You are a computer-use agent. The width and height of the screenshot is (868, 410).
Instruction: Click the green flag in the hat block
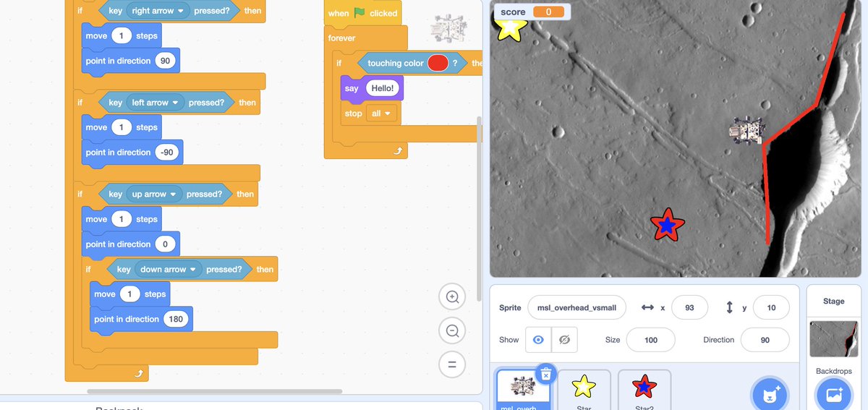pyautogui.click(x=359, y=13)
